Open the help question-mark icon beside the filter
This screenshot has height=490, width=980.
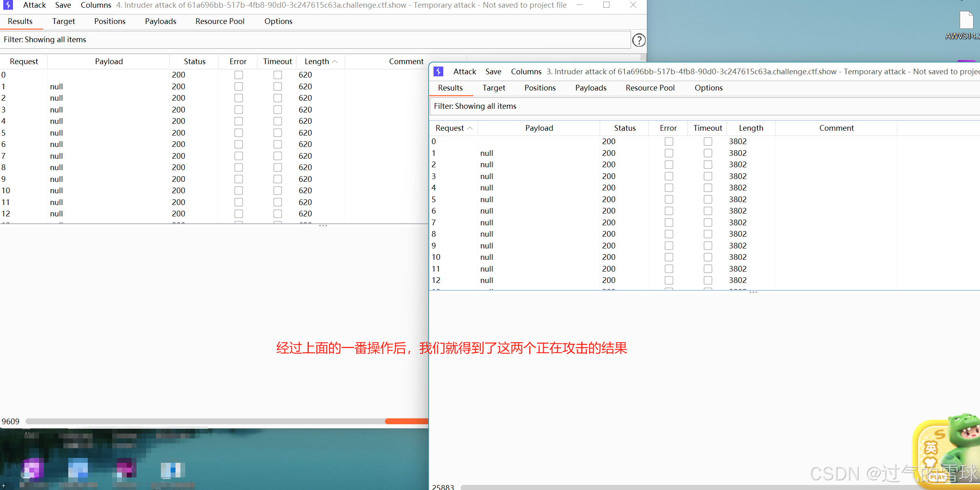tap(639, 40)
